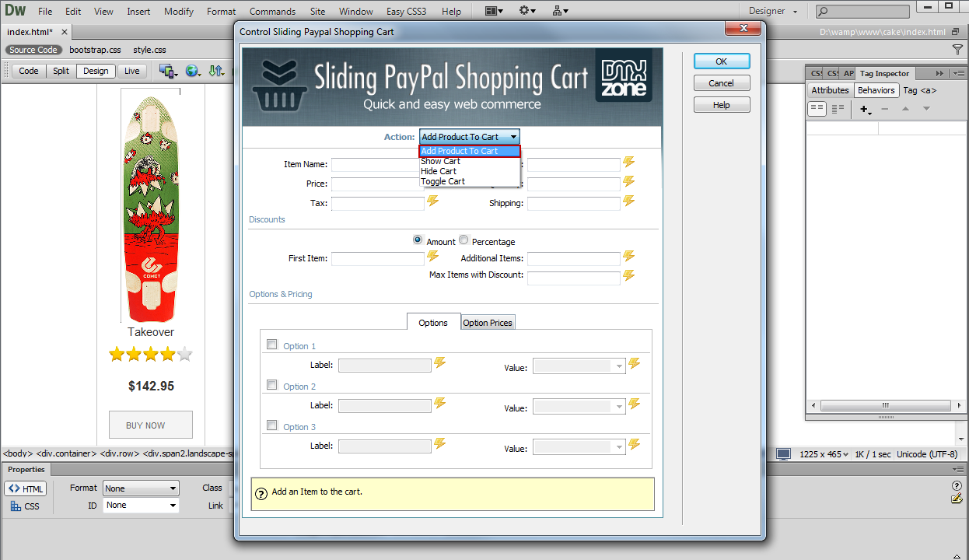Click the Remove Behavior minus icon
969x560 pixels.
coord(885,110)
